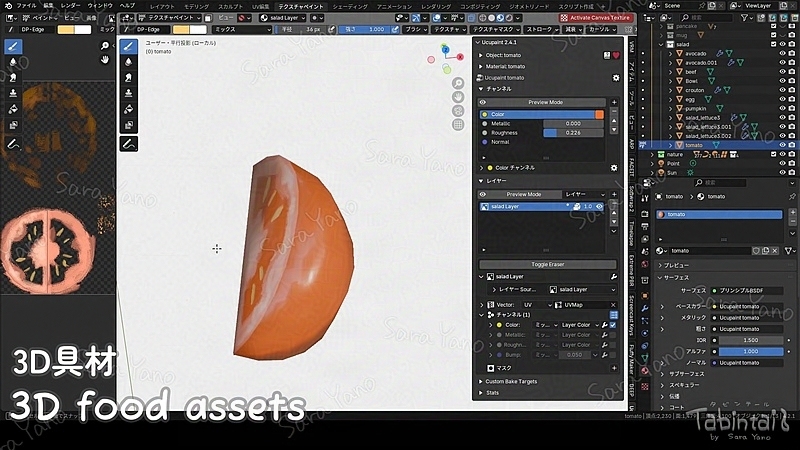The image size is (800, 450).
Task: Toggle the pancake collection checkbox
Action: pos(774,26)
